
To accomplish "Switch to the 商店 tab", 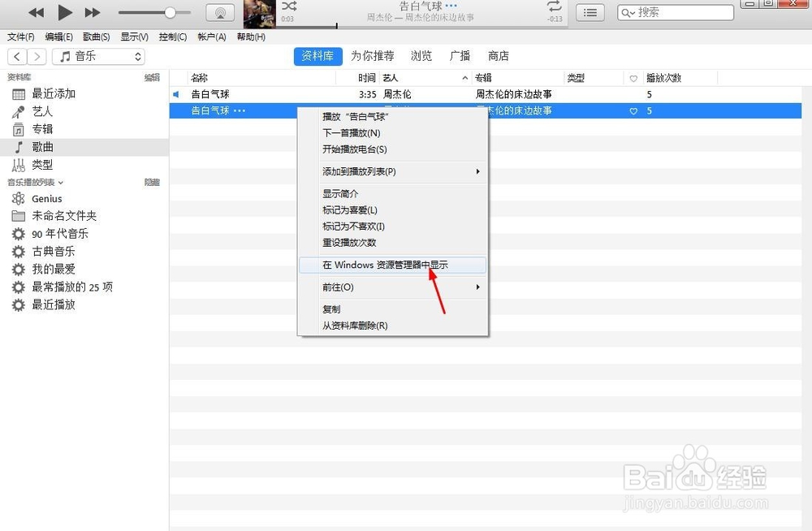I will (x=499, y=56).
